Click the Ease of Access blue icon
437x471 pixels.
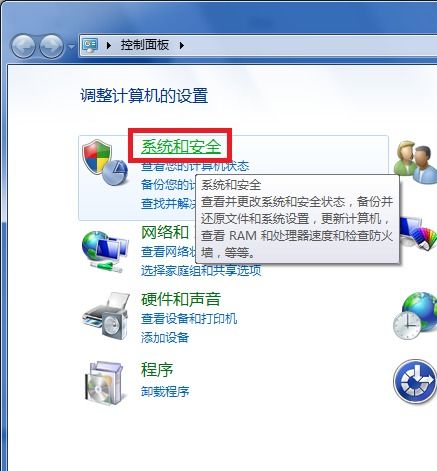tap(415, 382)
